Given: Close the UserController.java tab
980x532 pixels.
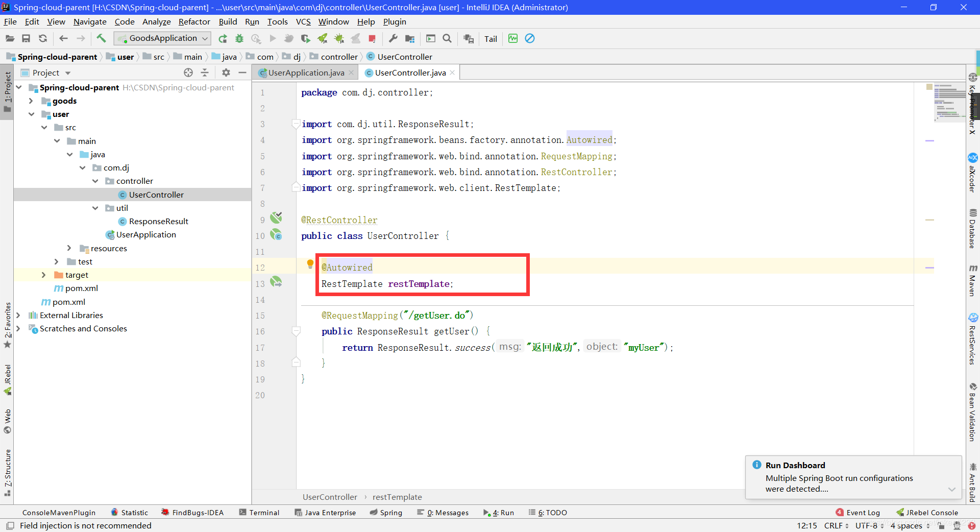Looking at the screenshot, I should (452, 72).
